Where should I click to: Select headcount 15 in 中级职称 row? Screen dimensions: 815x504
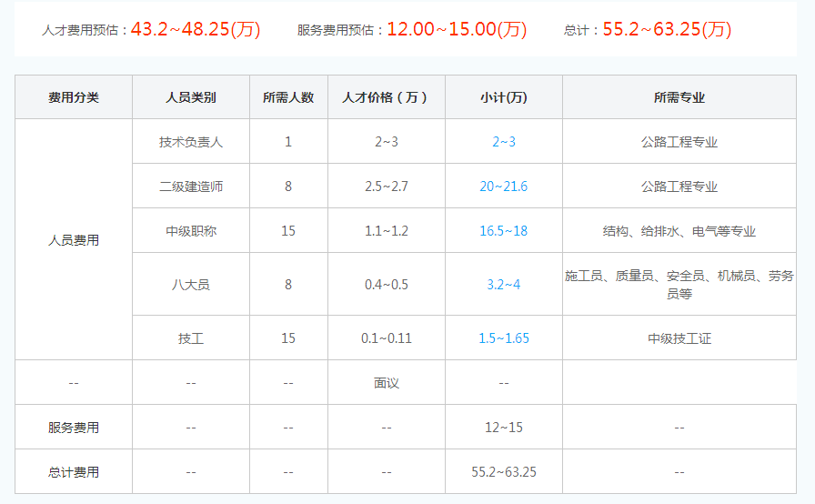coord(288,231)
